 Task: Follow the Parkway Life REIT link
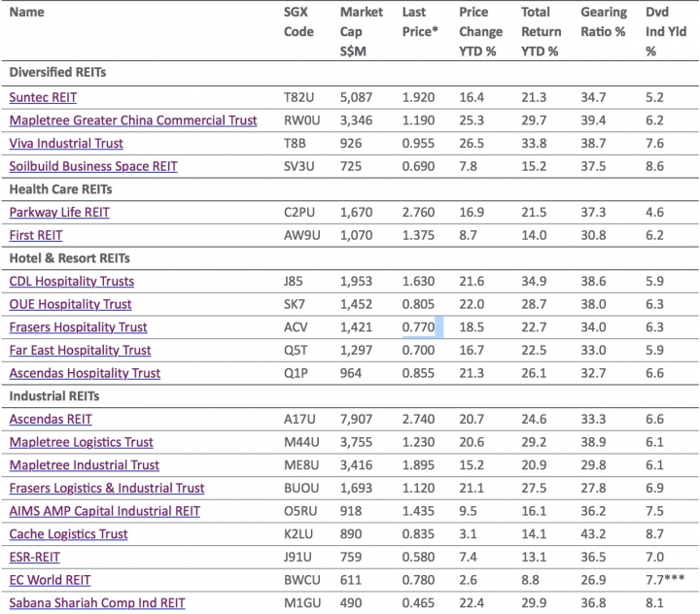[x=59, y=213]
